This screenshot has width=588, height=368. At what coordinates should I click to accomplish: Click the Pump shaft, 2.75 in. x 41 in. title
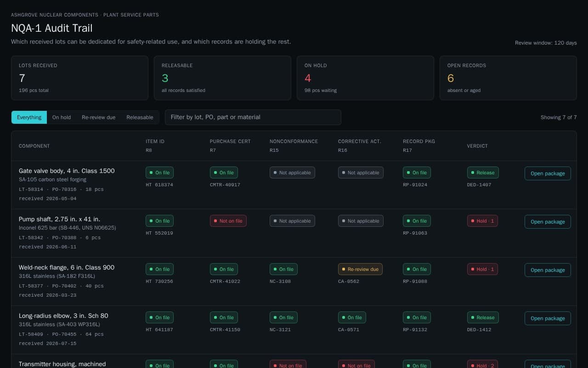click(x=59, y=219)
